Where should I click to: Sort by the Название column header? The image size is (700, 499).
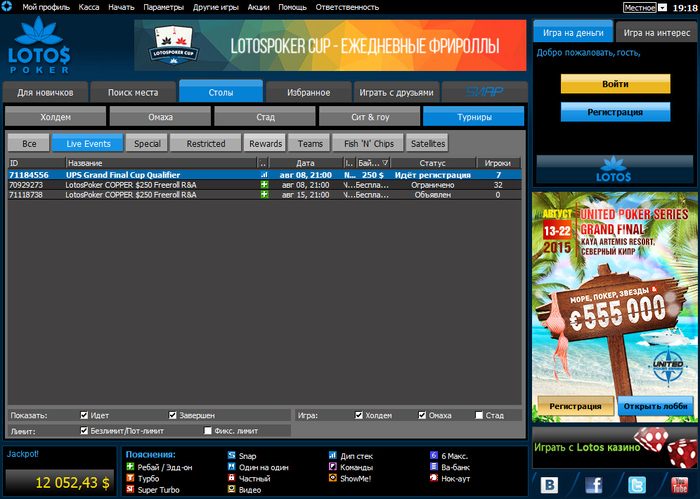161,163
